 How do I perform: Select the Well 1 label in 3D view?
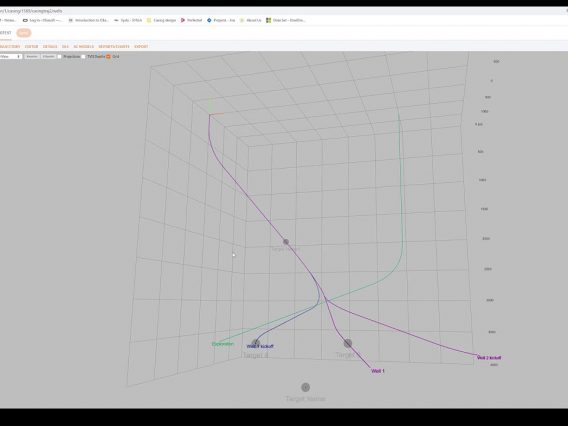[377, 371]
